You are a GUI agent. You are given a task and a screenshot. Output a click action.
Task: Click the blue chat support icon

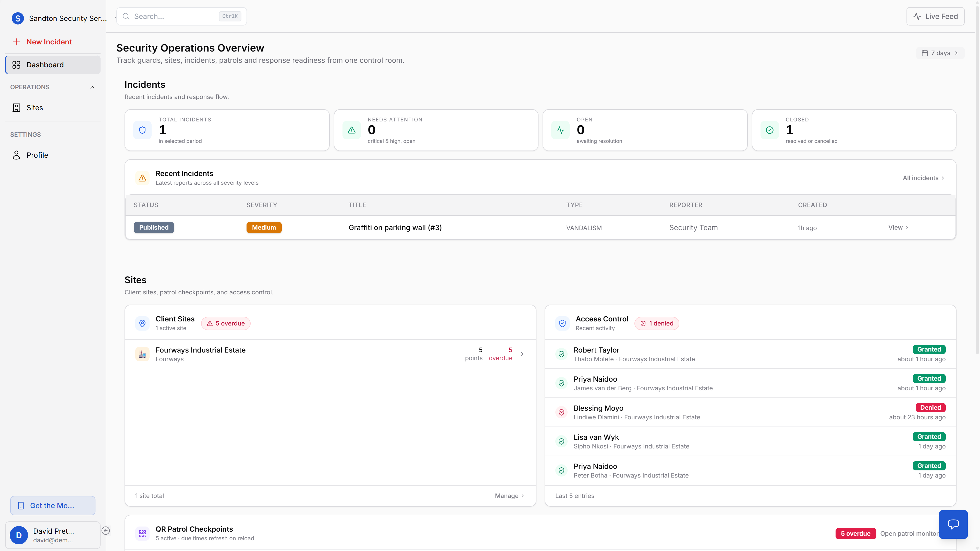(x=953, y=524)
